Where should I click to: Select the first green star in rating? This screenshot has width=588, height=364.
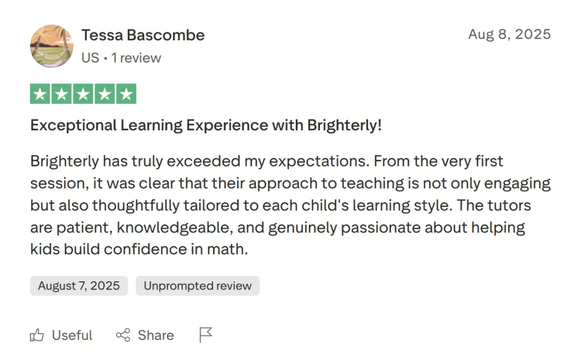pyautogui.click(x=40, y=93)
